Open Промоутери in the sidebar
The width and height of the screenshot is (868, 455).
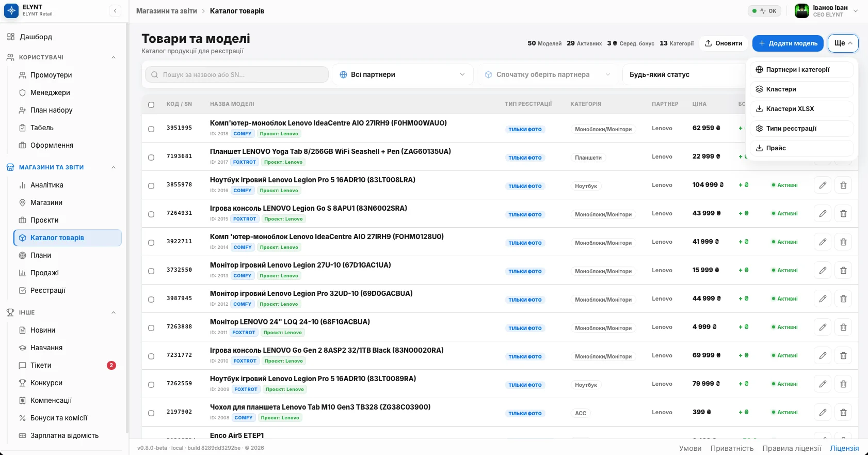(x=67, y=75)
